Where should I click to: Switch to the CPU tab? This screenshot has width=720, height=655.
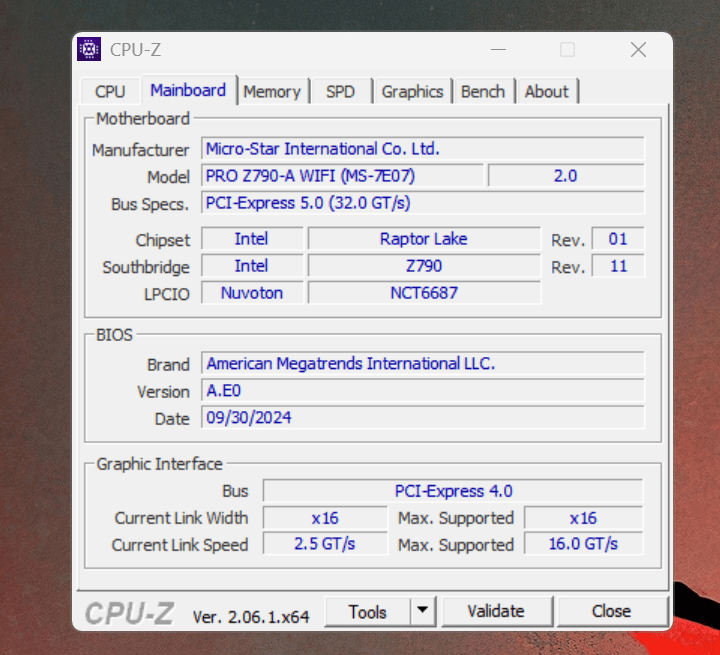[x=110, y=91]
